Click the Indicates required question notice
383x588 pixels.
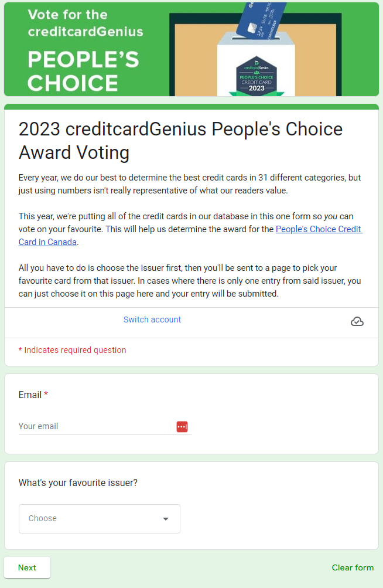coord(71,349)
